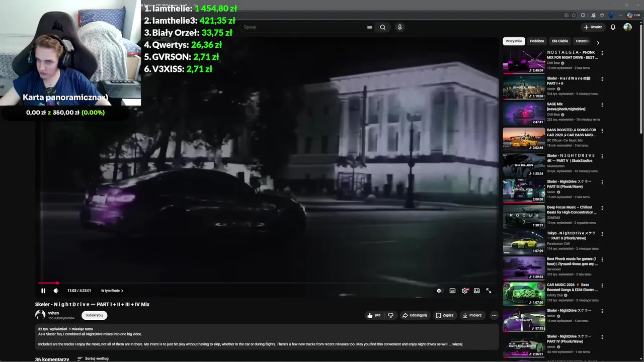
Task: Open the Edge split screen icon
Action: pyautogui.click(x=567, y=15)
